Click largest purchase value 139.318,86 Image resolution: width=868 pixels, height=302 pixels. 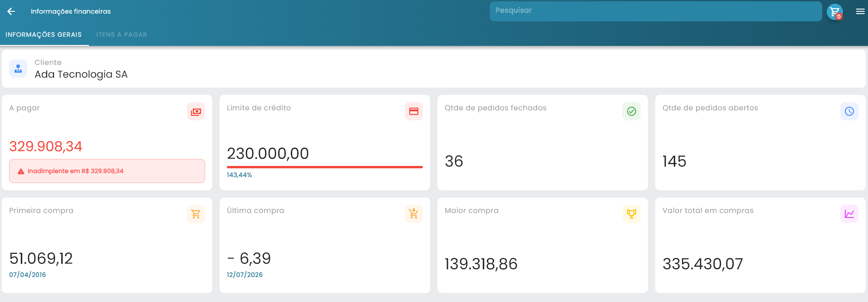point(481,264)
